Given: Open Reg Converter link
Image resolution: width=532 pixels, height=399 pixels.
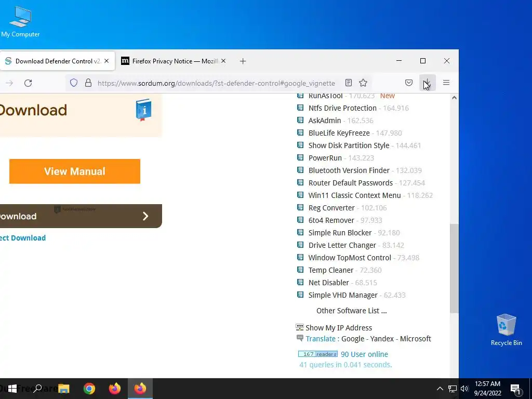Looking at the screenshot, I should 331,208.
